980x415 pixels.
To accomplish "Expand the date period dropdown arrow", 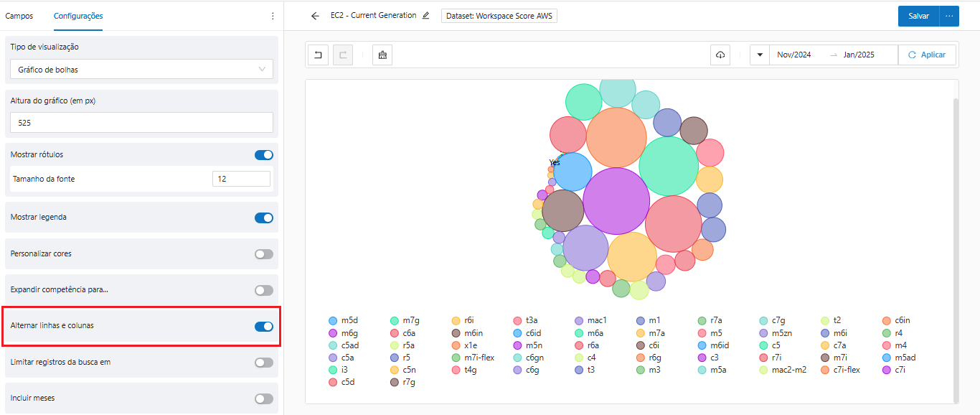I will coord(760,55).
